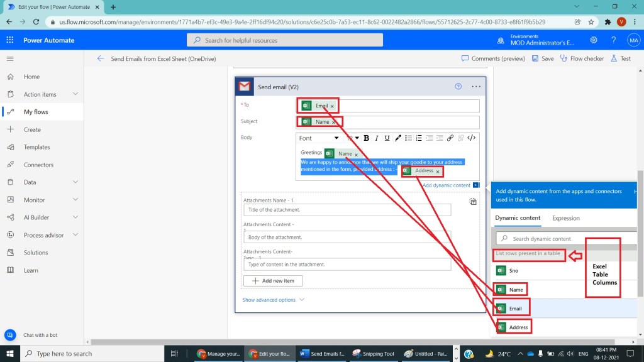Open My flows in the sidebar
This screenshot has width=644, height=362.
[x=36, y=112]
